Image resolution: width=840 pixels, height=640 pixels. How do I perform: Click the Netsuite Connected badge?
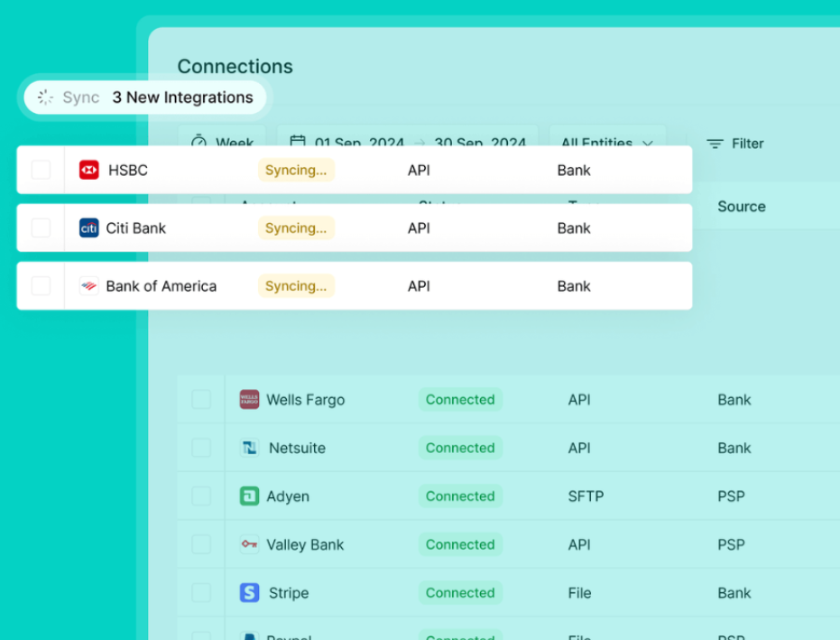460,448
